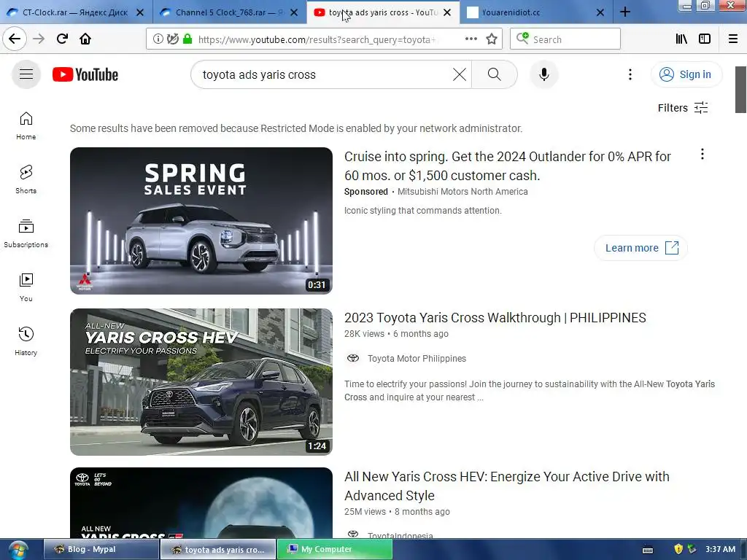
Task: Click the browser forward arrow
Action: click(x=39, y=39)
